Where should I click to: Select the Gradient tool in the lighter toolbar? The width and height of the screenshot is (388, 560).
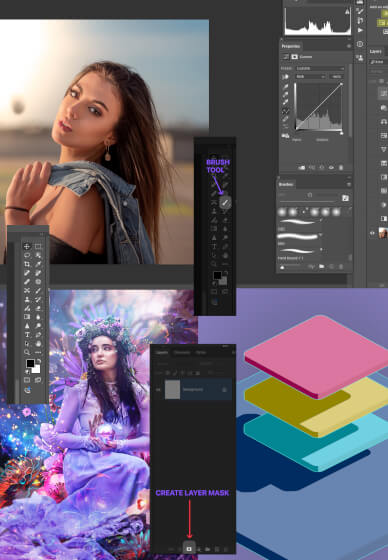(x=27, y=317)
